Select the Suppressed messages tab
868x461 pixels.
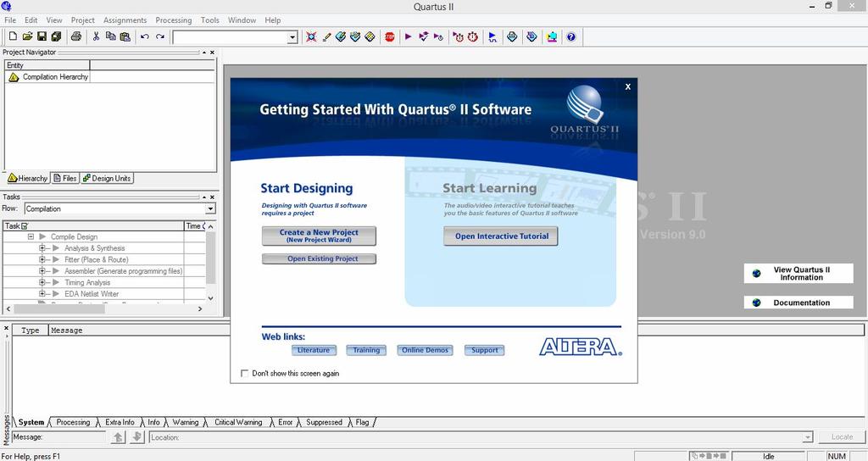pos(324,422)
